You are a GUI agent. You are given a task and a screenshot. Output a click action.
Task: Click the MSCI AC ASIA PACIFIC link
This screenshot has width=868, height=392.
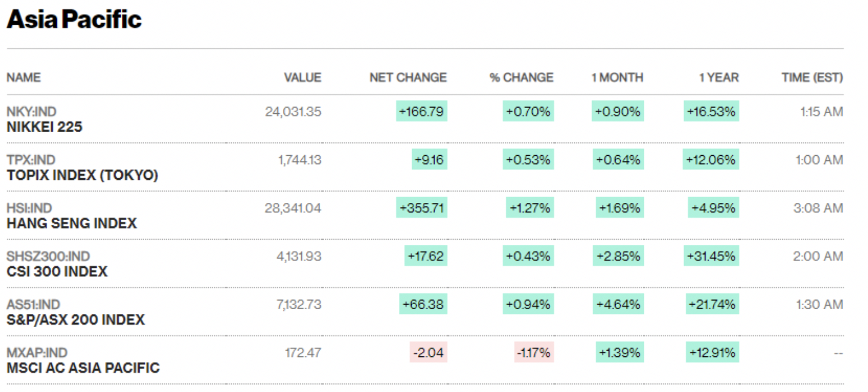(x=83, y=367)
